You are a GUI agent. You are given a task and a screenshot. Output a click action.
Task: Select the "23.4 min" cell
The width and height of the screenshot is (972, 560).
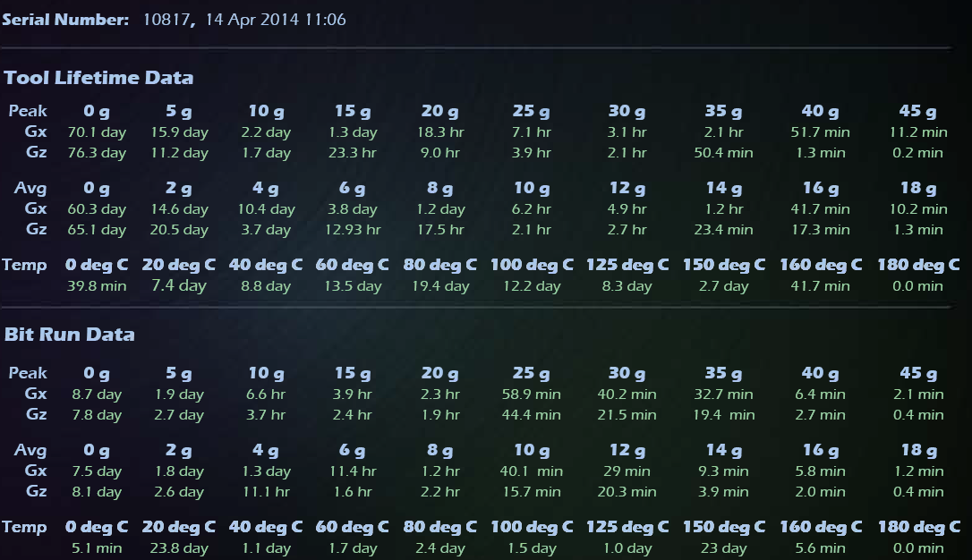point(723,230)
